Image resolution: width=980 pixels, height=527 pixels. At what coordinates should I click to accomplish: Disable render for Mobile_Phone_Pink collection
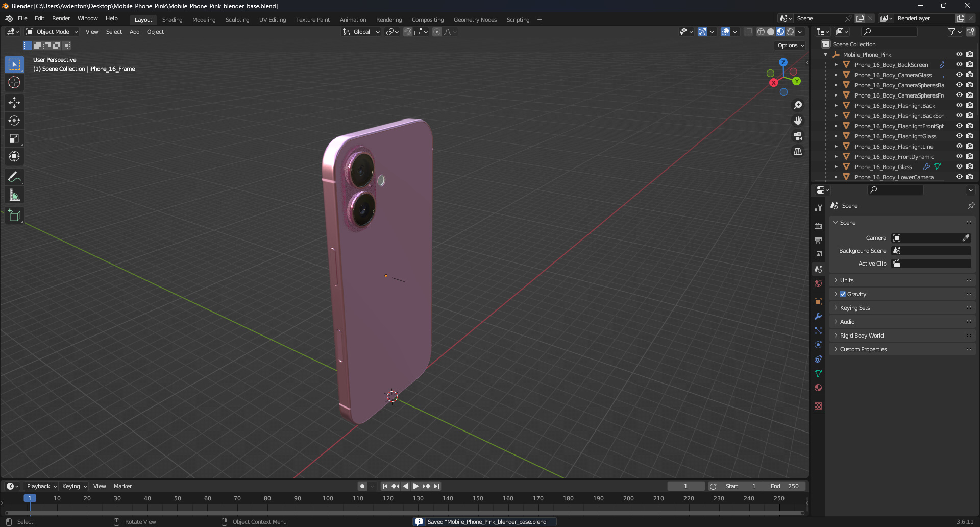pos(969,54)
